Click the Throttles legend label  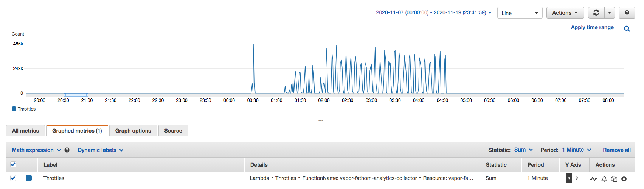point(26,109)
